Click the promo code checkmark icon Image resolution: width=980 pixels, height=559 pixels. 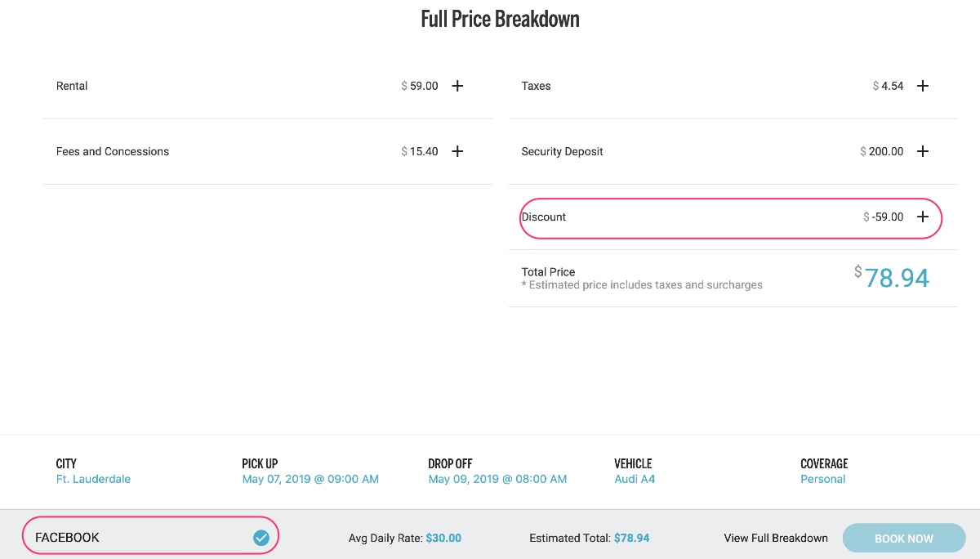pyautogui.click(x=261, y=538)
